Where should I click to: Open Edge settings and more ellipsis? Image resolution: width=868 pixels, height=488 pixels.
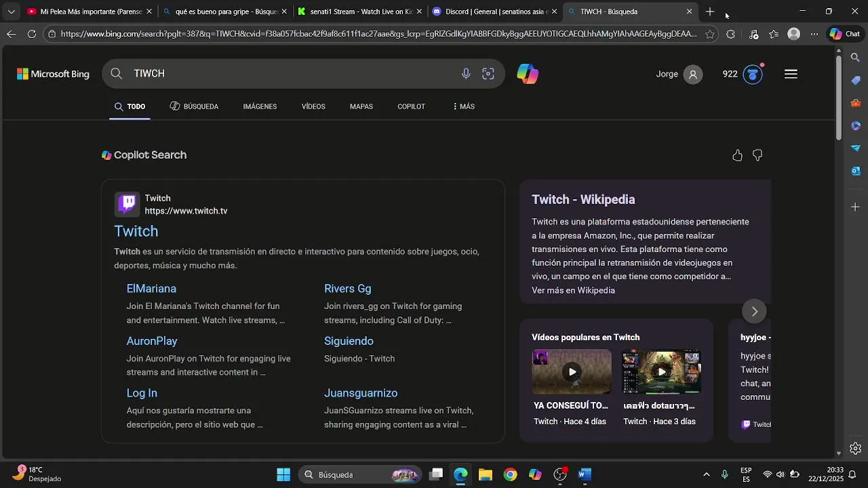click(x=814, y=34)
